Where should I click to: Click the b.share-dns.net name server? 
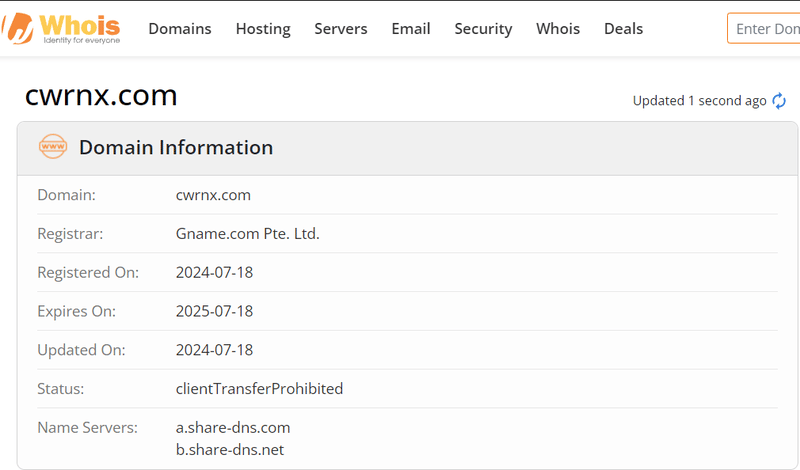coord(230,450)
